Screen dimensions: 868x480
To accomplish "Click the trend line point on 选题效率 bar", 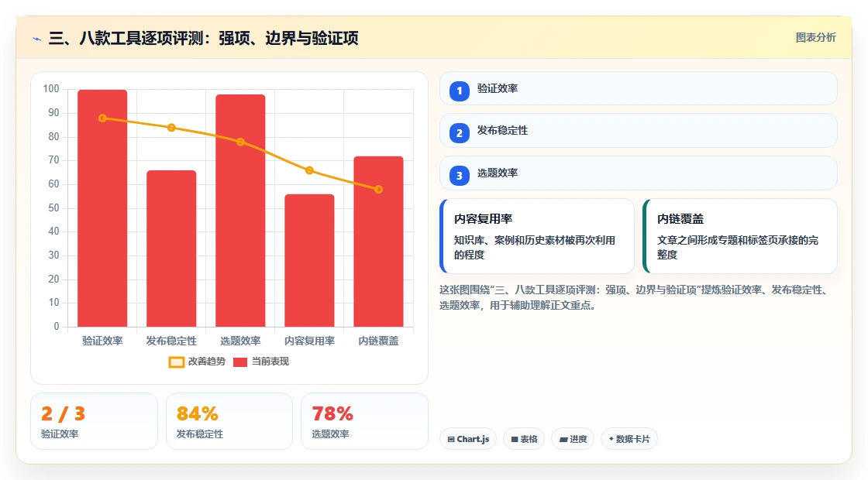I will 240,142.
